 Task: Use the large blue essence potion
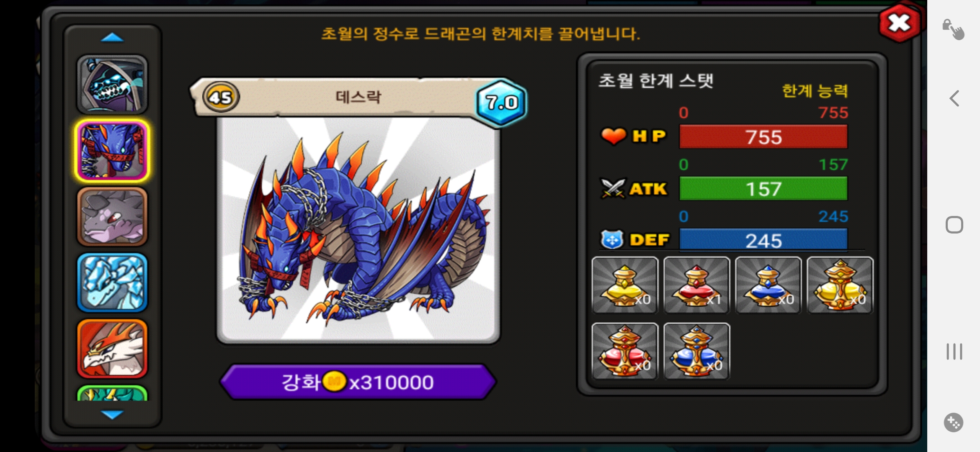pyautogui.click(x=696, y=351)
